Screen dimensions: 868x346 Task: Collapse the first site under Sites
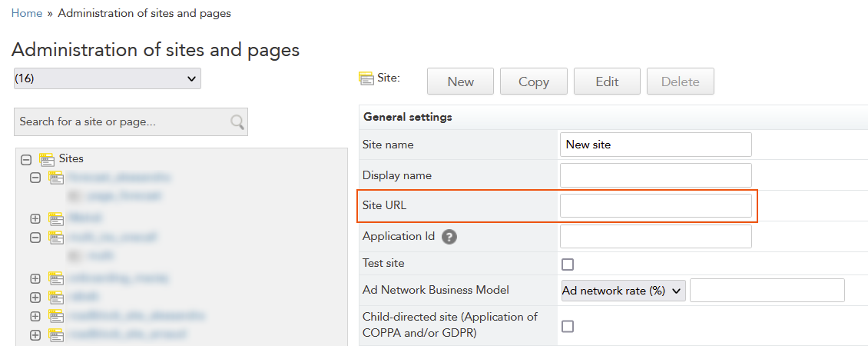click(35, 178)
